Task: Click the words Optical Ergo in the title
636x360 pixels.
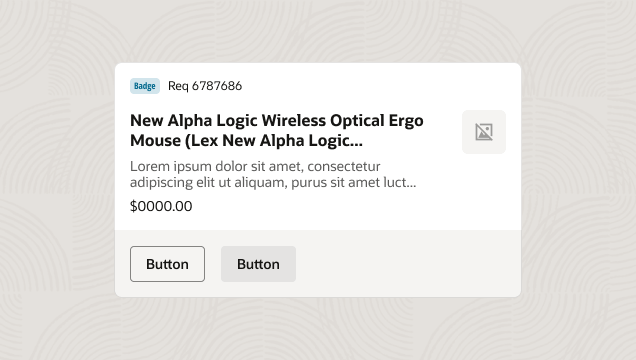Action: [377, 121]
